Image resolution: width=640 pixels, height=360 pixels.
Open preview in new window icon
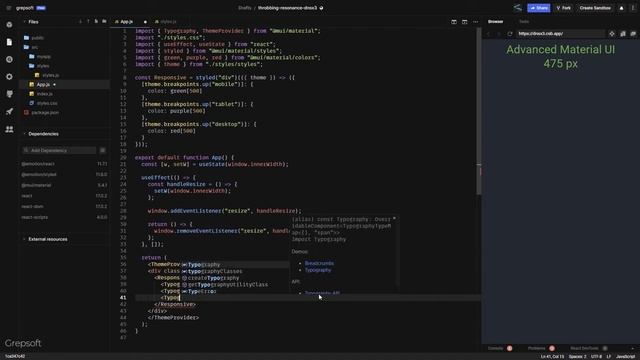[x=633, y=34]
